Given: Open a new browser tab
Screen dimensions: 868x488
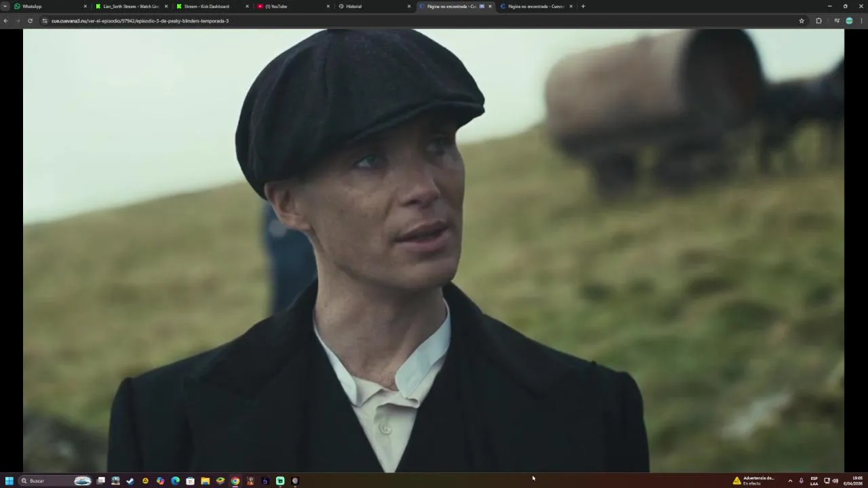Looking at the screenshot, I should [583, 6].
